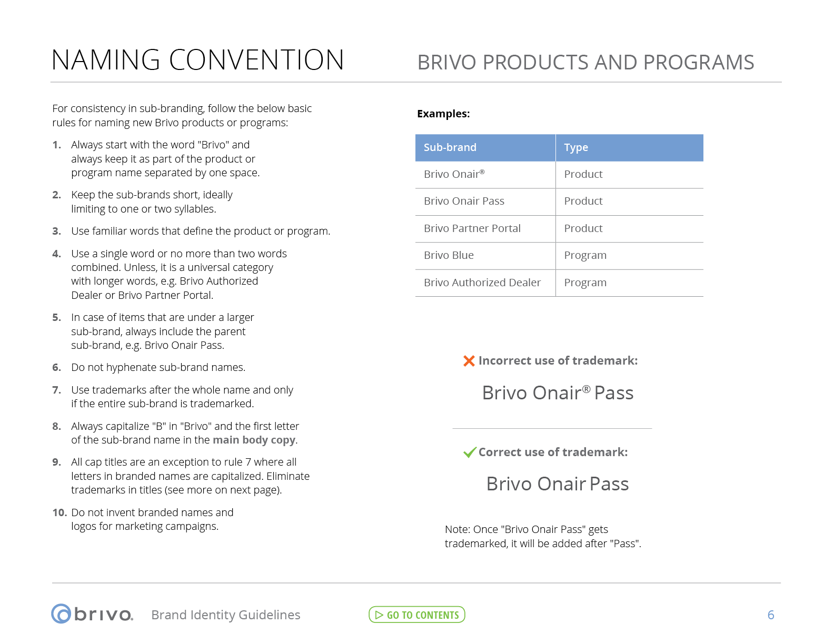Click the Program type cell beside Brivo Blue

[x=585, y=256]
